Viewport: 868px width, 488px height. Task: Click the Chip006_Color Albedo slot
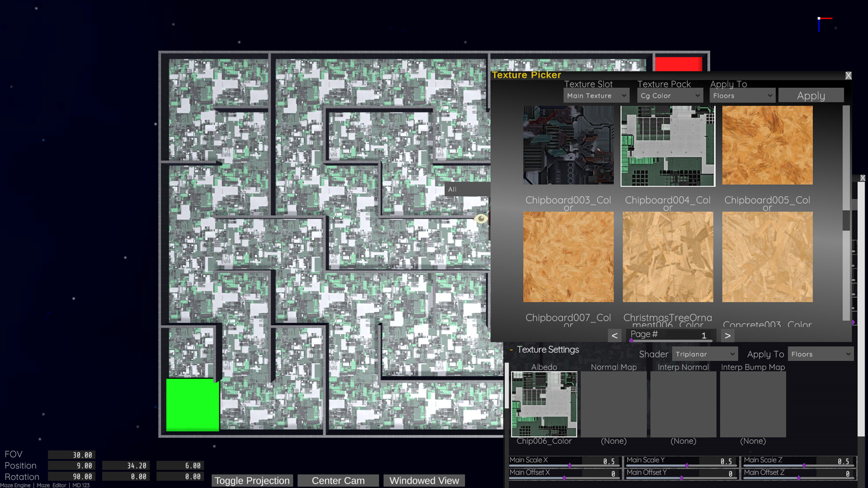(x=544, y=404)
